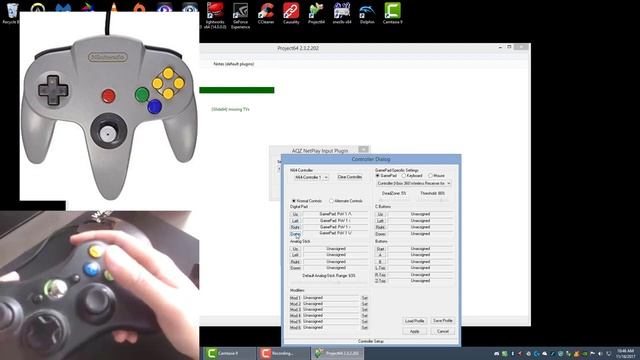The width and height of the screenshot is (640, 360).
Task: Apply the controller settings
Action: (415, 331)
